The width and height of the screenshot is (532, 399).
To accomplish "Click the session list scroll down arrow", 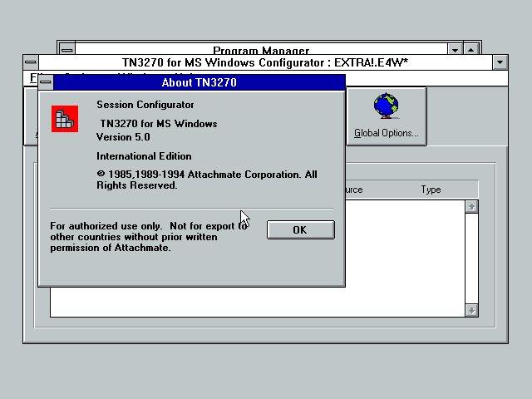I will [471, 310].
